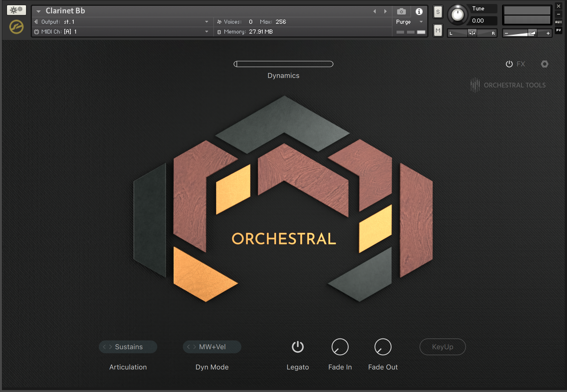Open the MIDI Channel dropdown
The image size is (567, 392).
coord(207,32)
